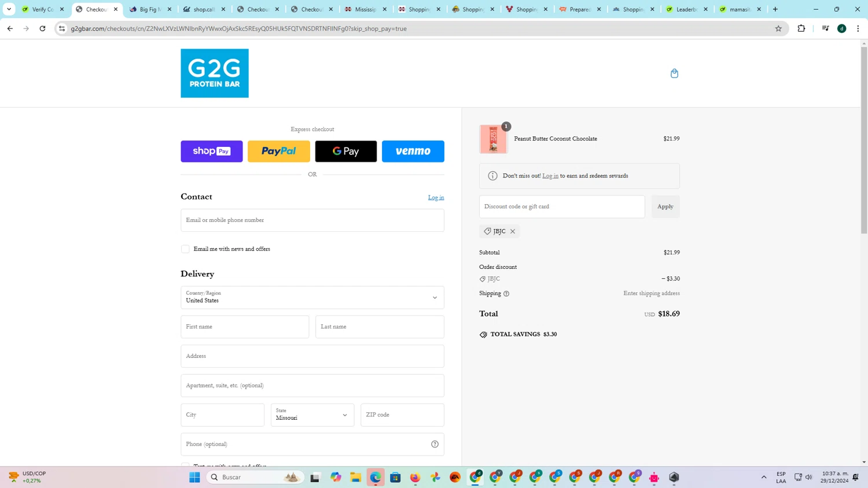The width and height of the screenshot is (868, 488).
Task: Click the Peanut Butter Coconut Chocolate product thumbnail
Action: tap(494, 139)
